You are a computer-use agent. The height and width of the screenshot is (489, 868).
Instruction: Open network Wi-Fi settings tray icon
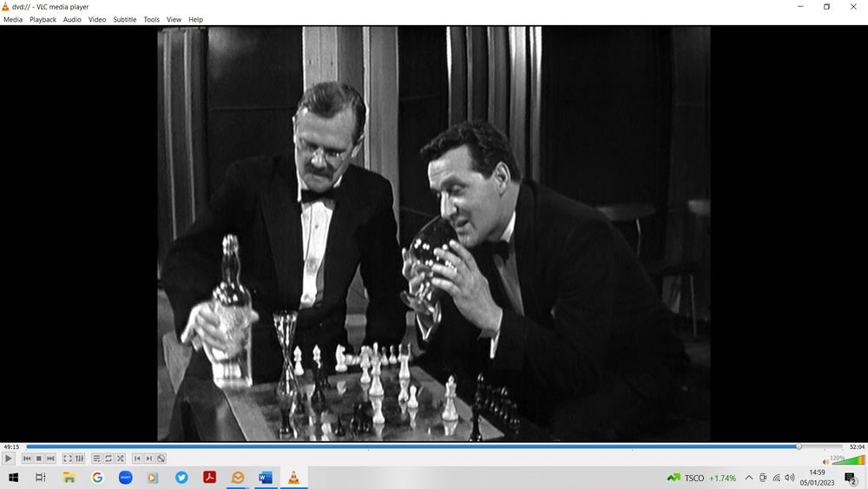pos(777,478)
